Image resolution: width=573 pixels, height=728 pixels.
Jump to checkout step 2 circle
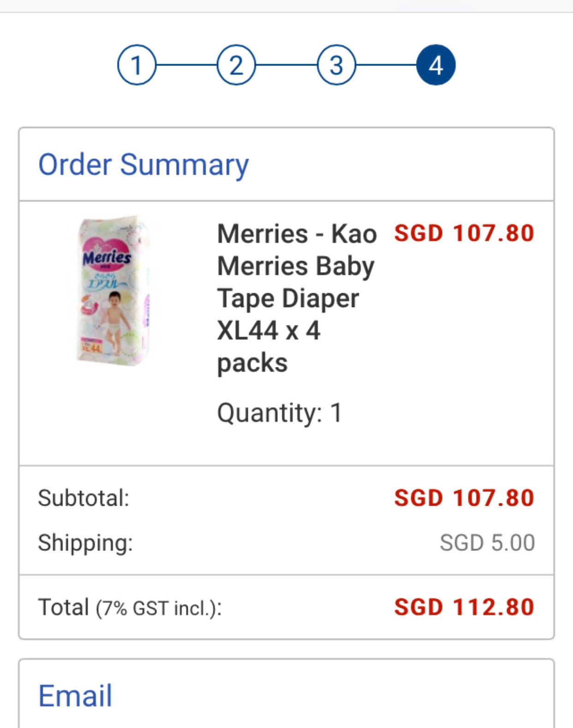click(236, 65)
